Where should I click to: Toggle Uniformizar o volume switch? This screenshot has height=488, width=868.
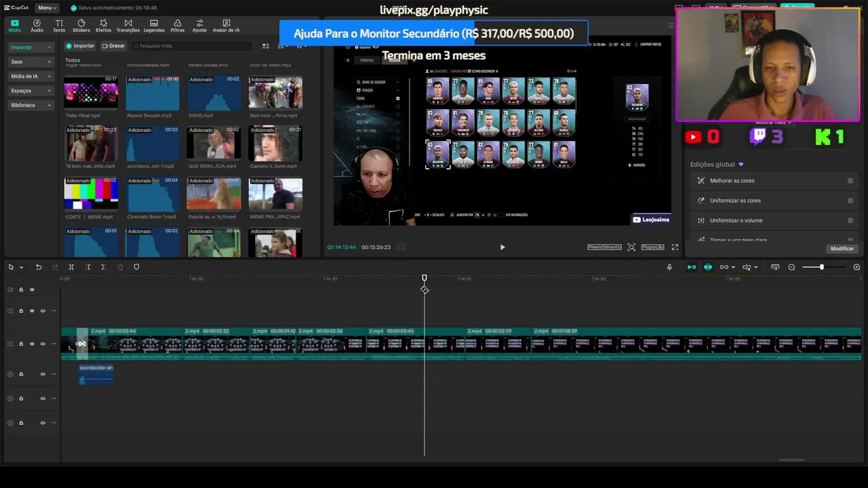850,220
